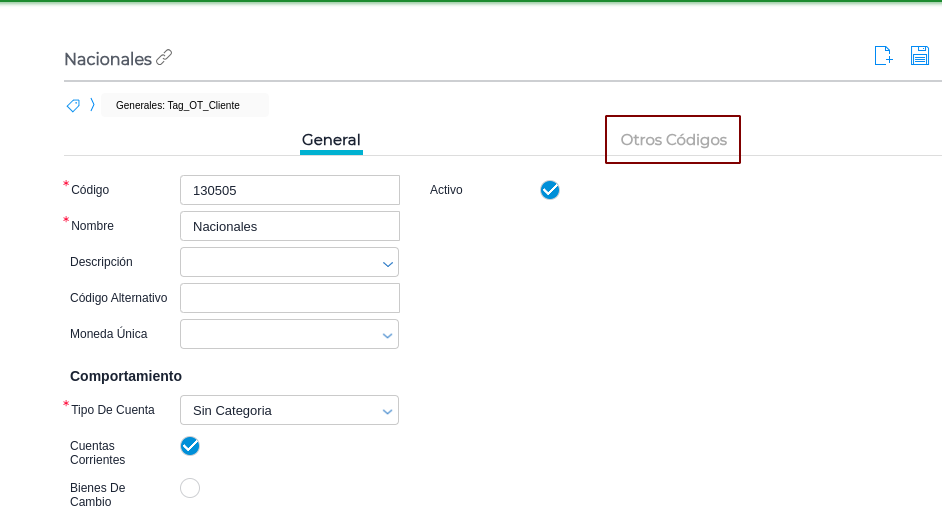Screen dimensions: 942x518
Task: Enable the Bienes De Cambio checkbox
Action: [190, 488]
